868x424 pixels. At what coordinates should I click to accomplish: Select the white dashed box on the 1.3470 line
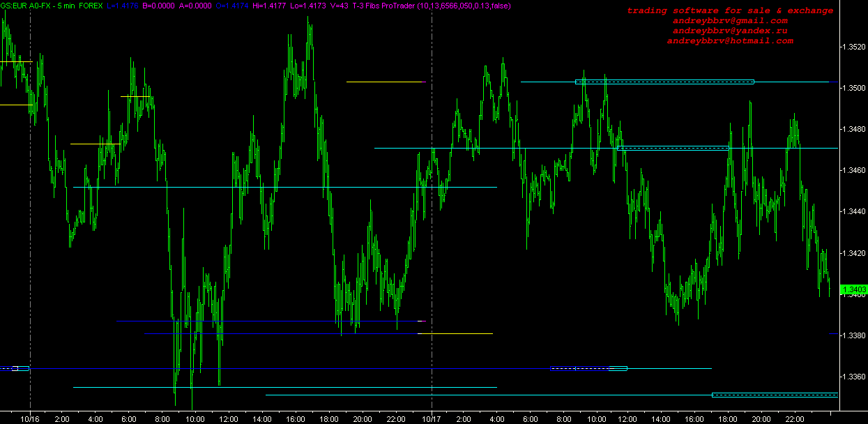[673, 148]
